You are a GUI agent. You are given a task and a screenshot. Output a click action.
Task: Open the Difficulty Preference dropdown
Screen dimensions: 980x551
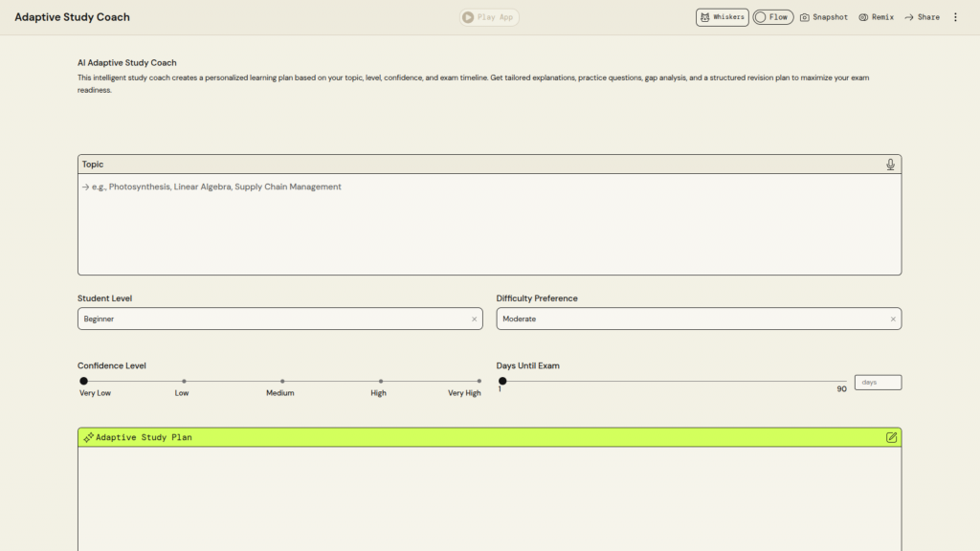click(x=689, y=319)
